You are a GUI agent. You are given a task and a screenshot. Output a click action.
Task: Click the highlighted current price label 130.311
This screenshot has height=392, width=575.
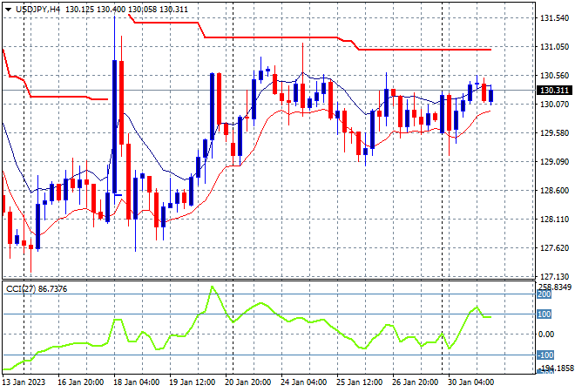(554, 91)
